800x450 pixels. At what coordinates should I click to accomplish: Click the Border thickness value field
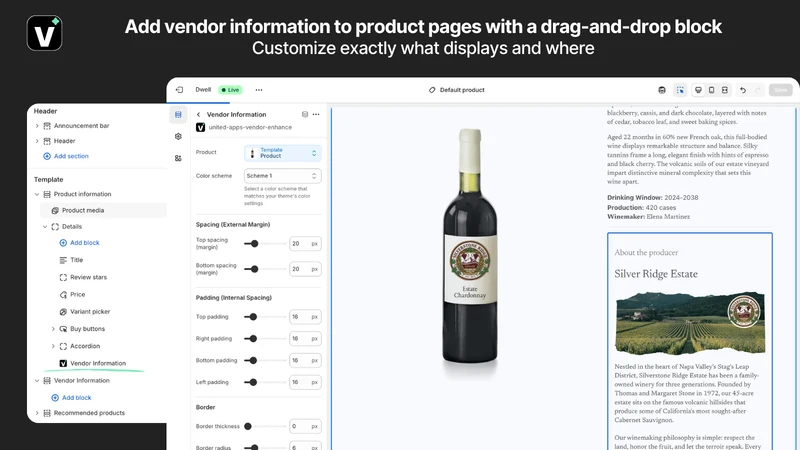305,427
